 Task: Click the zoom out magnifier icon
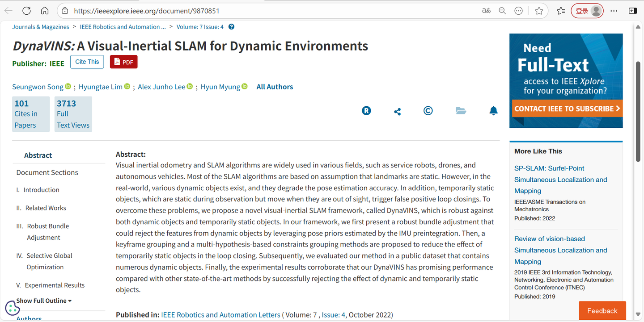[502, 11]
